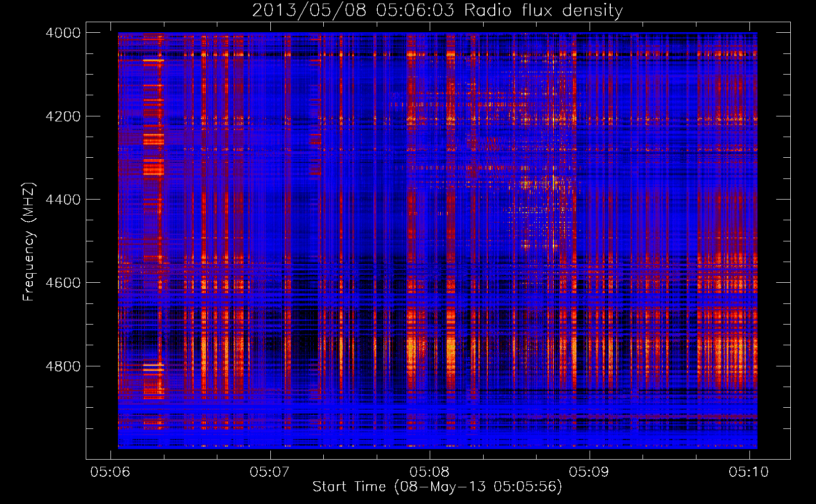Click the 'Frequency (MHZ)' axis title

tap(29, 242)
